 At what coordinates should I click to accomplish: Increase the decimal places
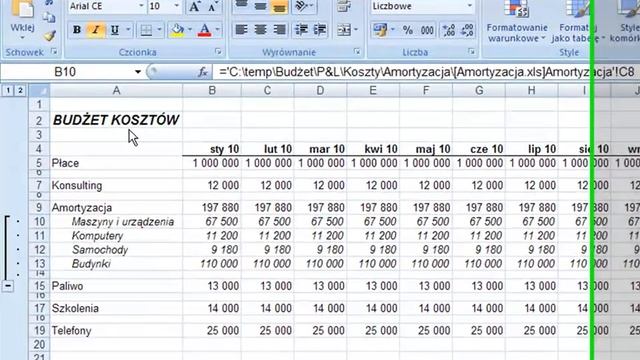pyautogui.click(x=449, y=30)
